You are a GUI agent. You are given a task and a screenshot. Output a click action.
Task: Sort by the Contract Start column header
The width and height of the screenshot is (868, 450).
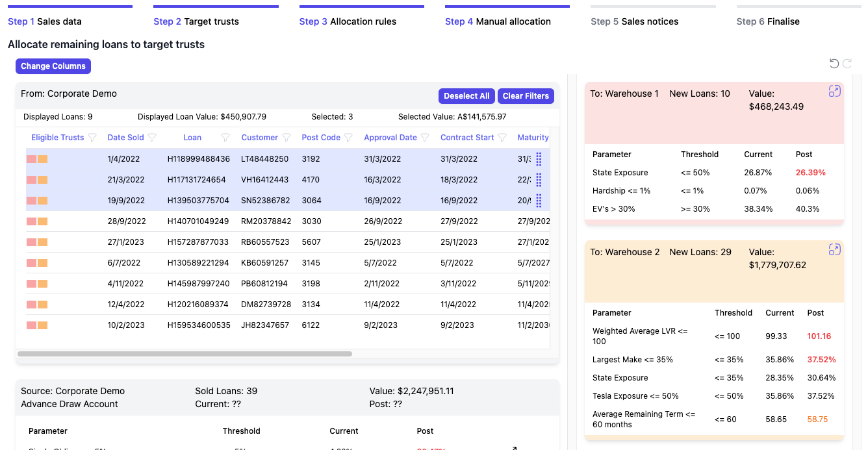point(467,138)
